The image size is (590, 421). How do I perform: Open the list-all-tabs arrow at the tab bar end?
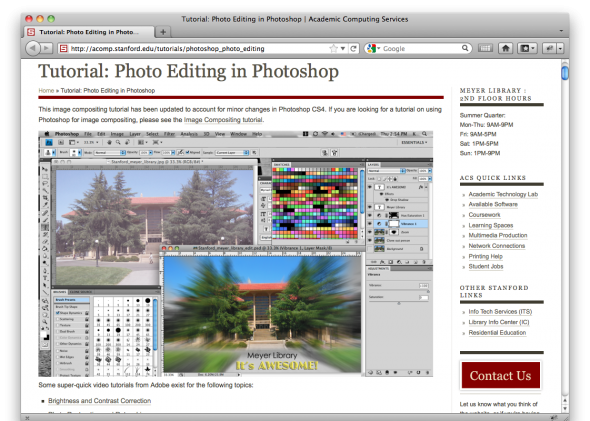point(561,31)
